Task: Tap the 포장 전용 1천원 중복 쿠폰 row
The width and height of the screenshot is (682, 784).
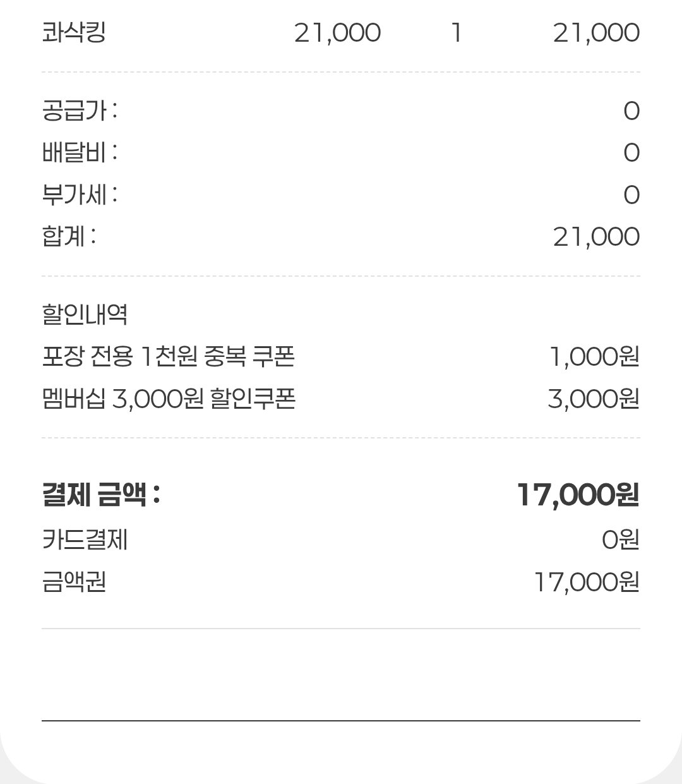Action: pos(341,357)
